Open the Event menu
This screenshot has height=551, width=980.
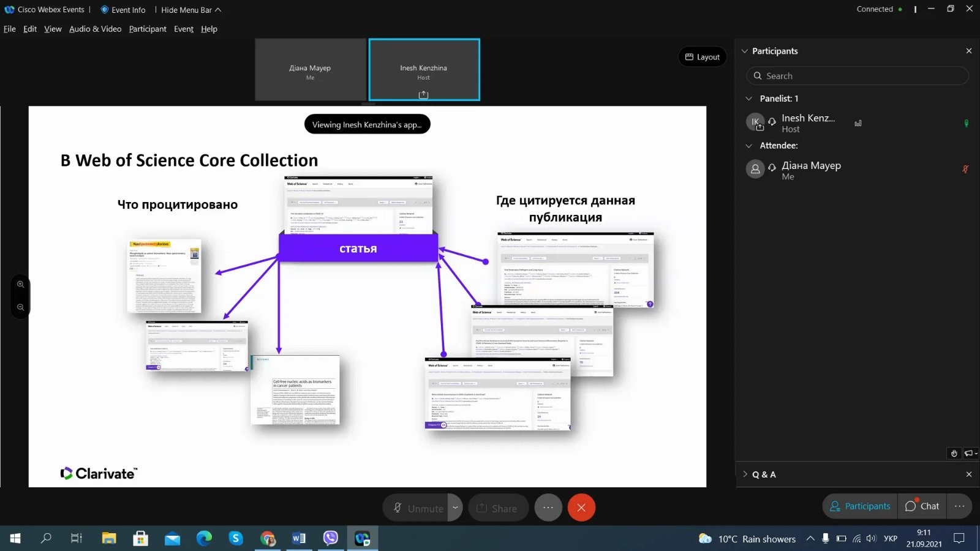(183, 29)
